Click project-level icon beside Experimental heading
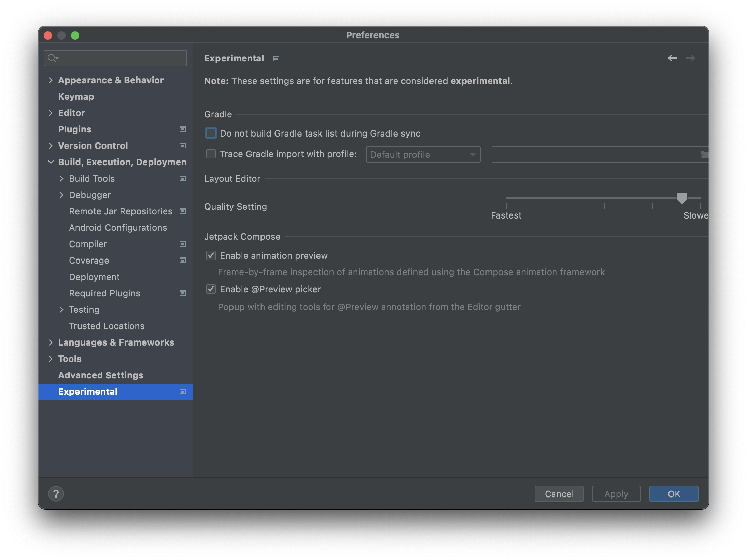This screenshot has height=560, width=747. (276, 59)
